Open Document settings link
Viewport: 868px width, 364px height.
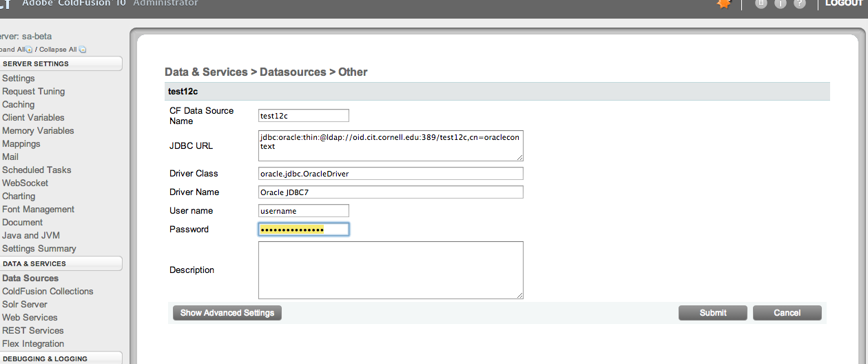coord(22,222)
